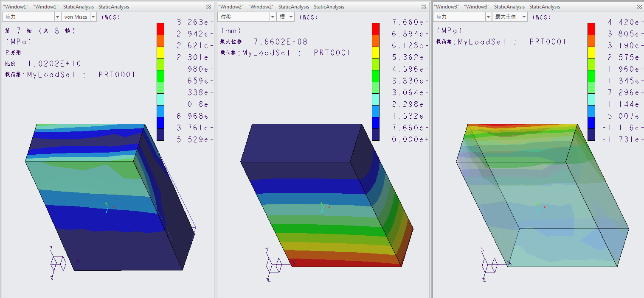The height and width of the screenshot is (298, 644).
Task: Click the red swatch in Window1 legend
Action: [160, 28]
